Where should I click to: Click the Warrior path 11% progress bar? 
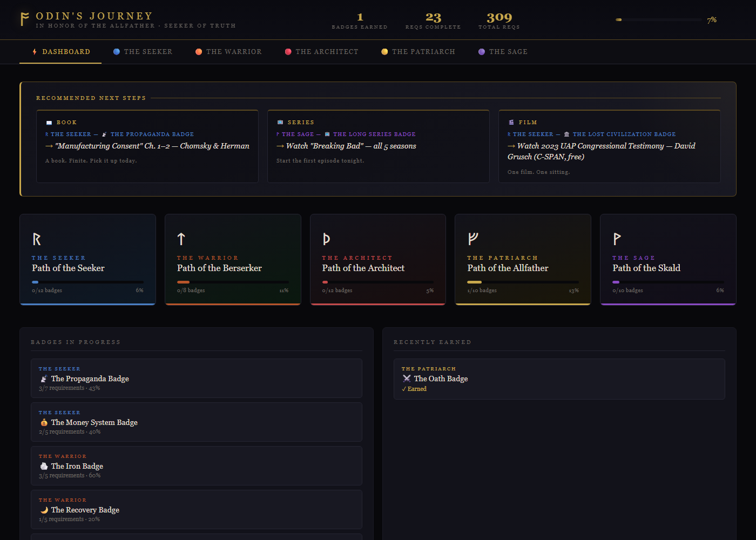click(x=233, y=282)
